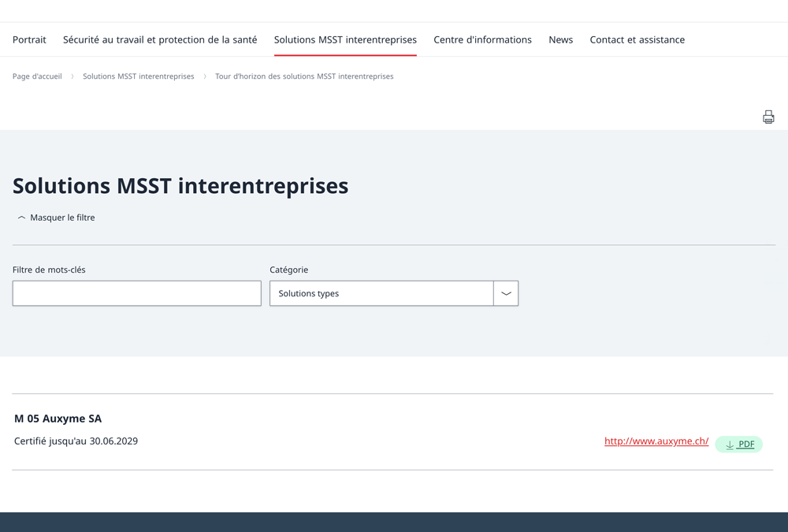Select the Solutions MSST interentreprises menu item
Viewport: 788px width, 532px height.
345,39
